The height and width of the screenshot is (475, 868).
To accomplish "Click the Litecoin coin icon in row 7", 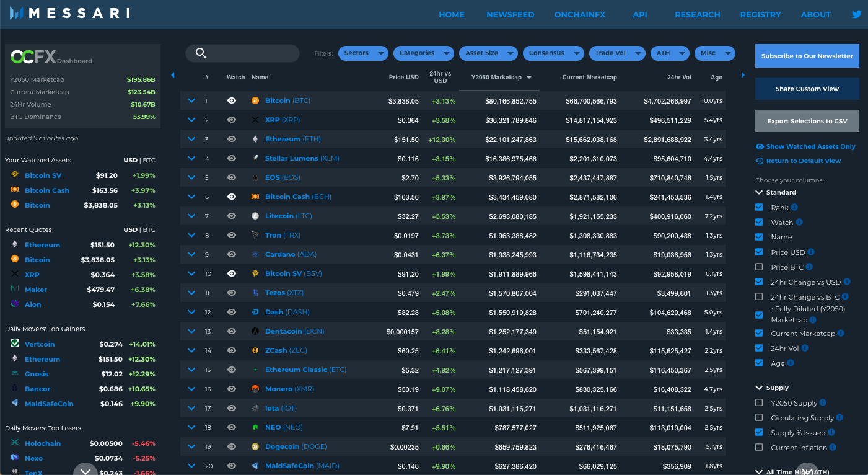I will pyautogui.click(x=255, y=216).
